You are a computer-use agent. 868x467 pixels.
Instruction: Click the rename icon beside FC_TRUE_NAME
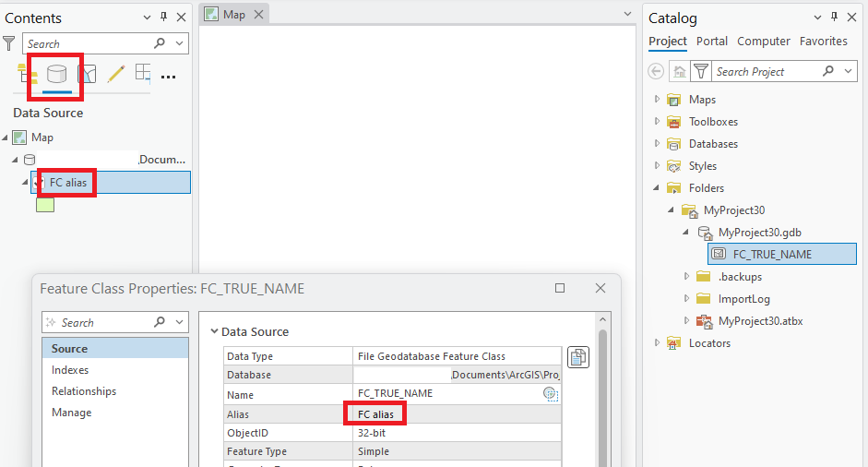coord(551,394)
